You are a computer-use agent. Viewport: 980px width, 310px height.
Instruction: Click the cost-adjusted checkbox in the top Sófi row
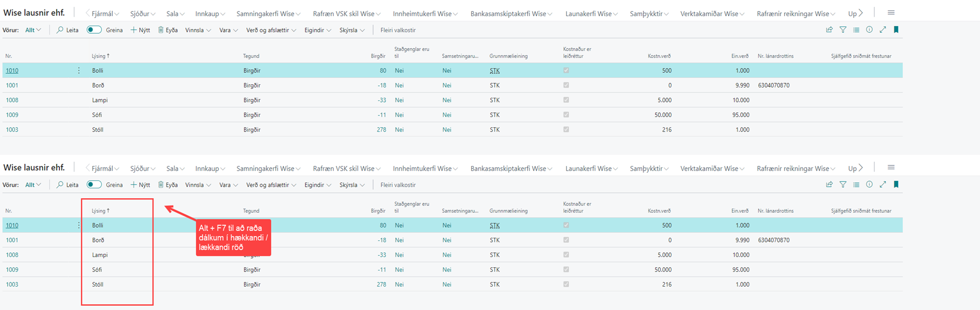click(x=566, y=114)
